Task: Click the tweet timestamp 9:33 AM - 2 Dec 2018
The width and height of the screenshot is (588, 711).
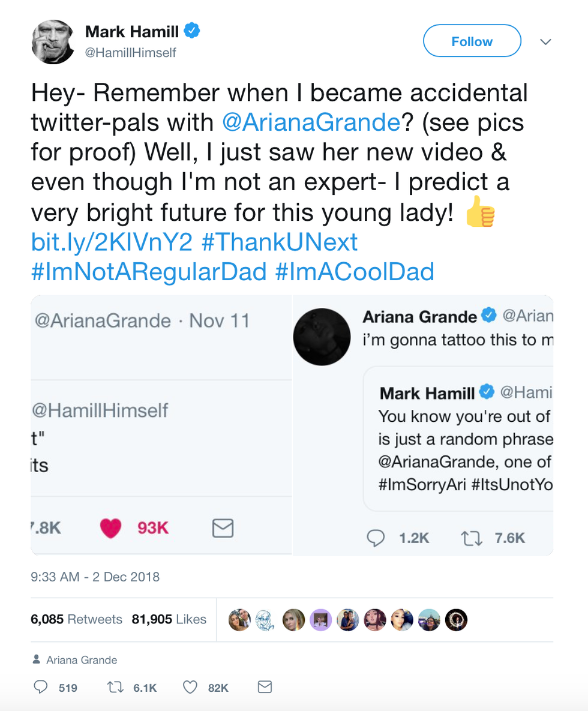Action: tap(95, 577)
